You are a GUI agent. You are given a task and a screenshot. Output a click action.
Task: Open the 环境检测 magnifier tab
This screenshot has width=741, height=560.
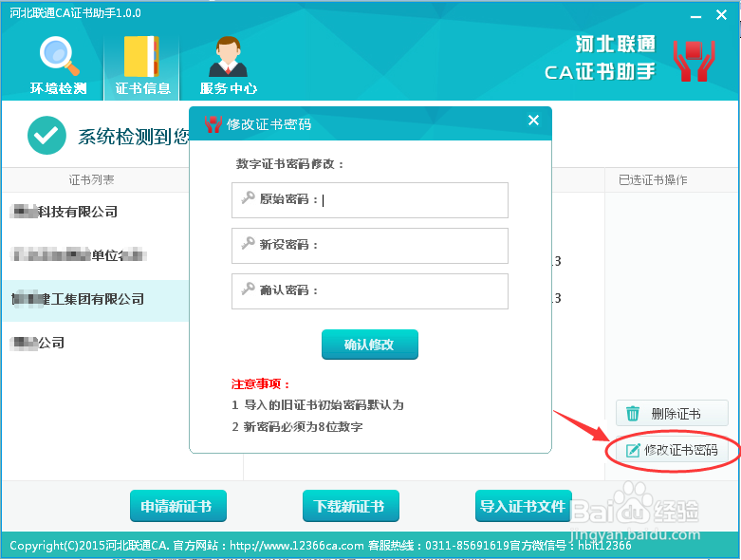(x=58, y=65)
